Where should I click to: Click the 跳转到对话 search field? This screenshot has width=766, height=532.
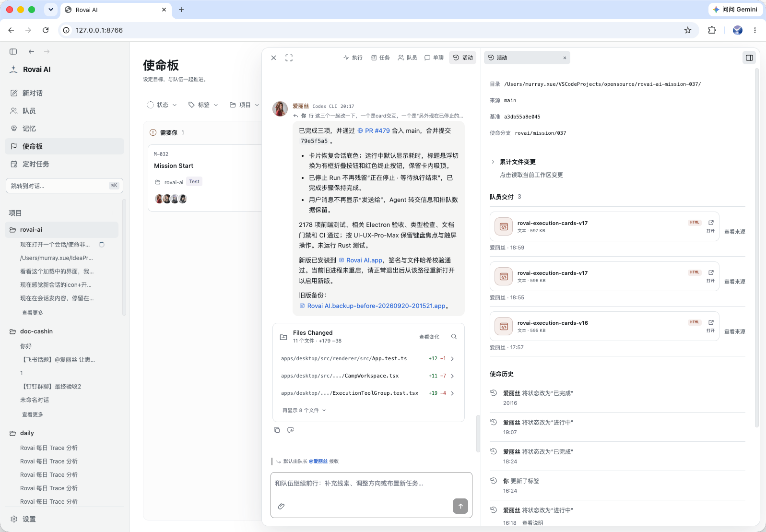click(x=64, y=186)
